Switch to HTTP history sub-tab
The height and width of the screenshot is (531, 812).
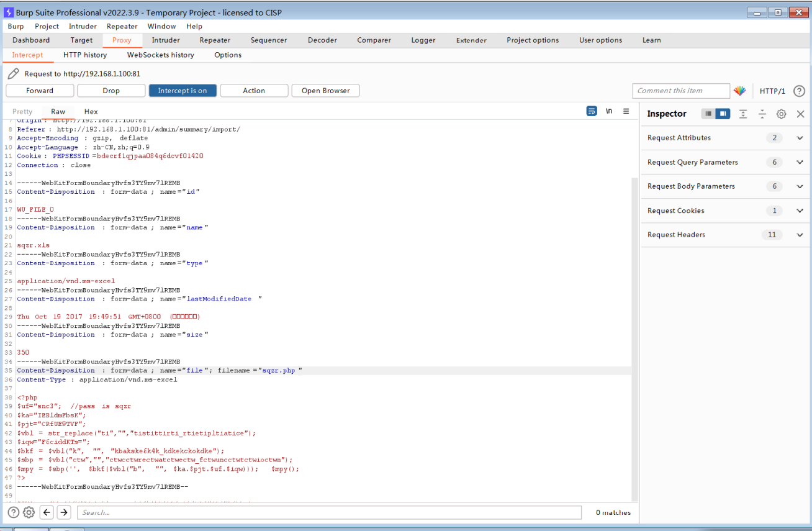point(85,55)
